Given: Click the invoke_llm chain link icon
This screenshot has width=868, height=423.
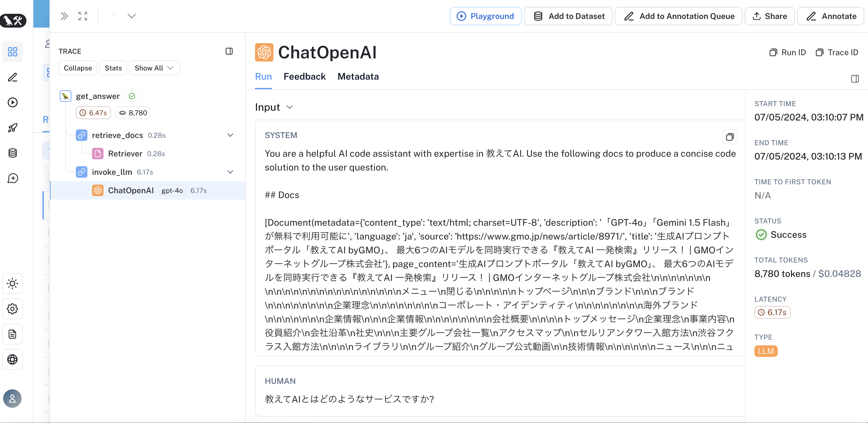Looking at the screenshot, I should click(82, 172).
